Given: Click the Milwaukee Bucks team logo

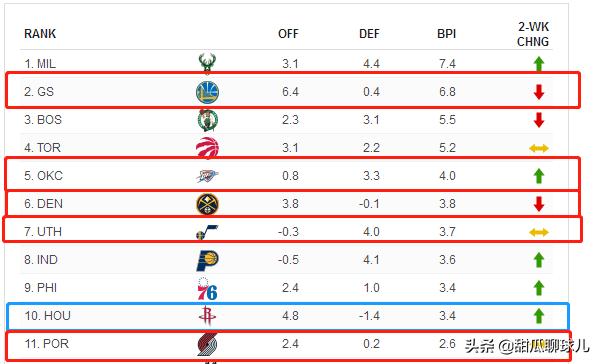Looking at the screenshot, I should [x=207, y=63].
